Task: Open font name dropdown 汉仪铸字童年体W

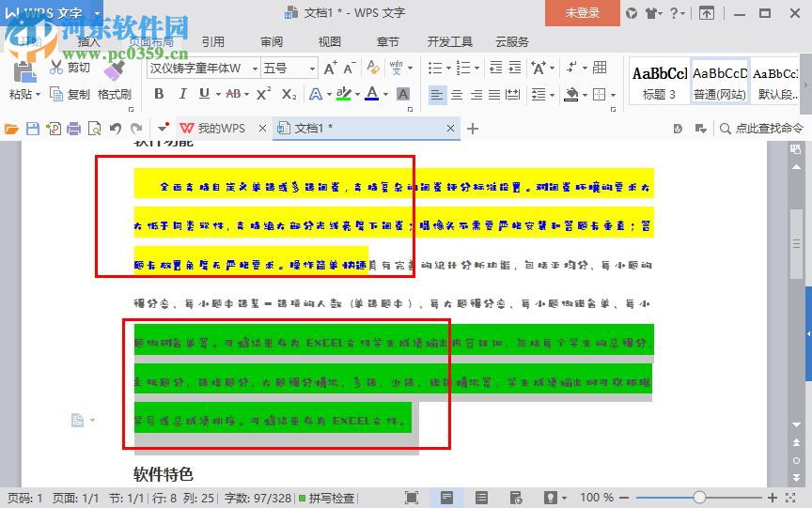Action: 255,69
